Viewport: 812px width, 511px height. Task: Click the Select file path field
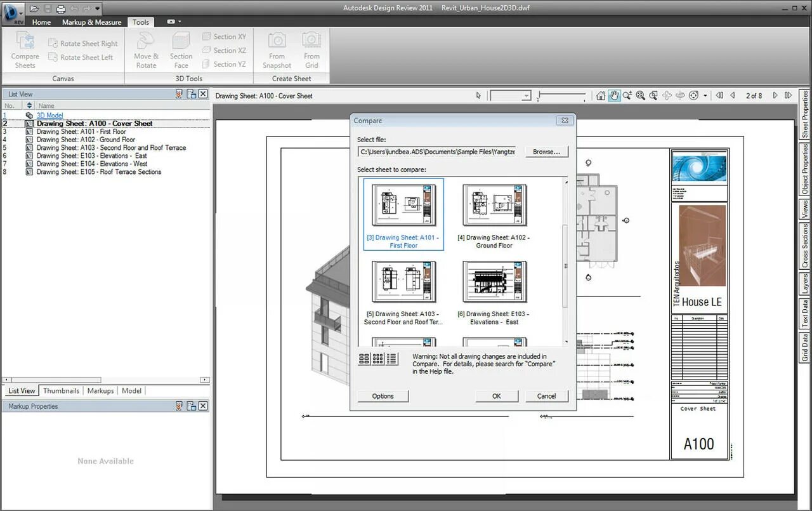click(438, 152)
